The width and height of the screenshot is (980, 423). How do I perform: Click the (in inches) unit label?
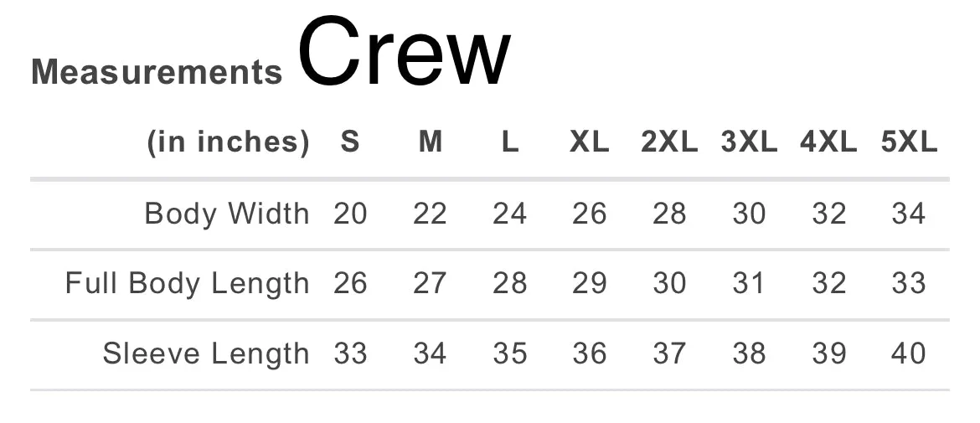pyautogui.click(x=228, y=142)
